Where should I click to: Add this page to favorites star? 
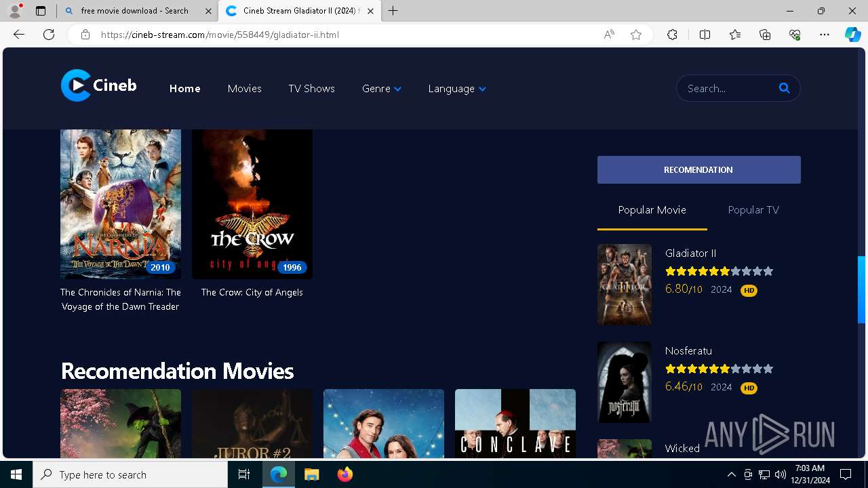point(636,35)
